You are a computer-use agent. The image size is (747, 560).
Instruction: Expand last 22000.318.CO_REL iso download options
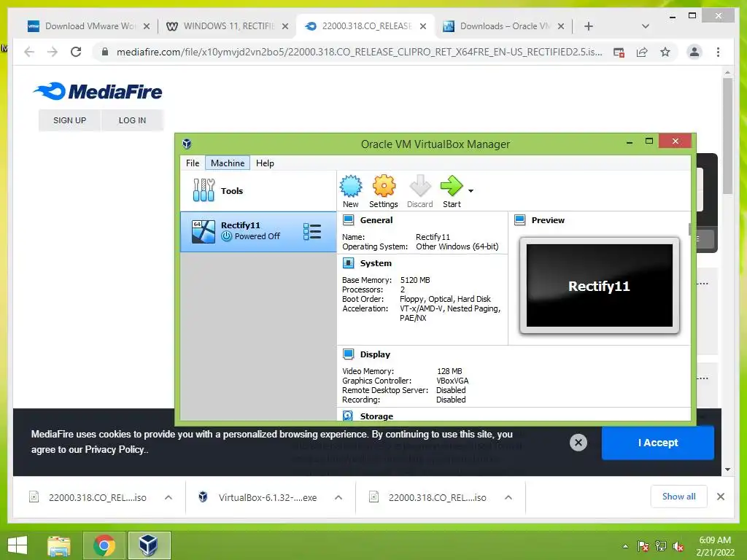(x=508, y=497)
